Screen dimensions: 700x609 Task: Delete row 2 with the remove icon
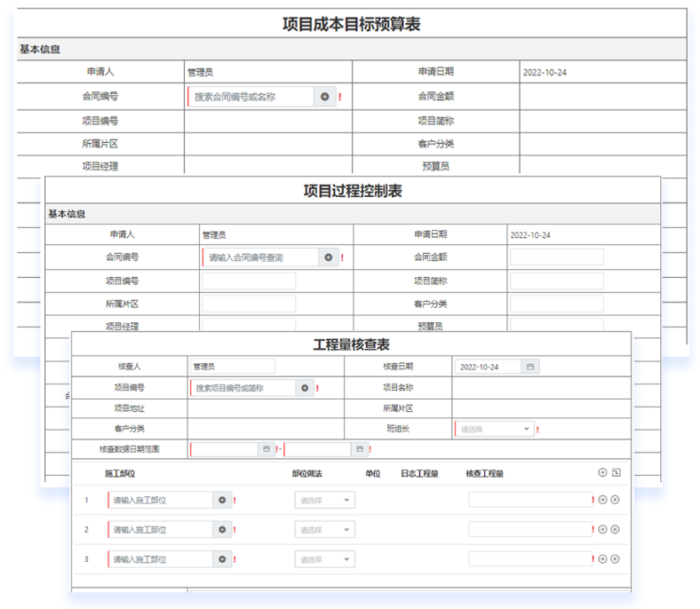[616, 529]
